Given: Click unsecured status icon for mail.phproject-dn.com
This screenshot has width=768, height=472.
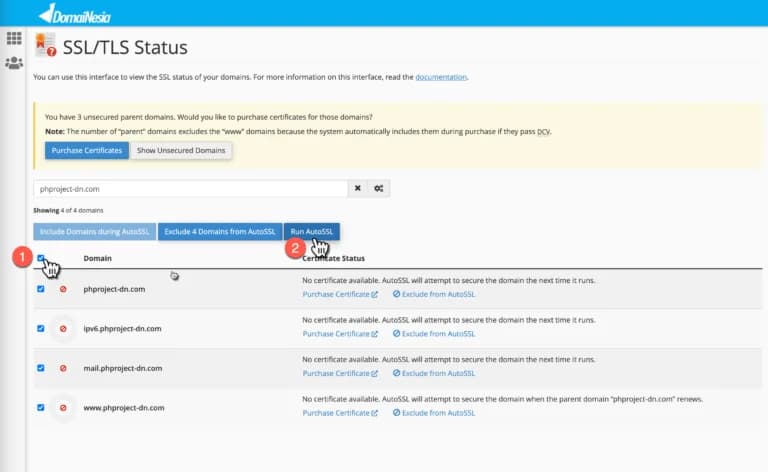Looking at the screenshot, I should (x=63, y=367).
